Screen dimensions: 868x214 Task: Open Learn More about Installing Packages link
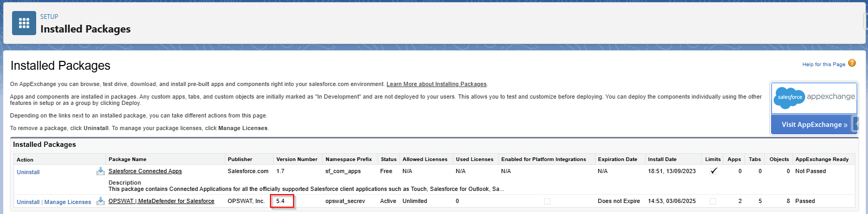[x=437, y=84]
